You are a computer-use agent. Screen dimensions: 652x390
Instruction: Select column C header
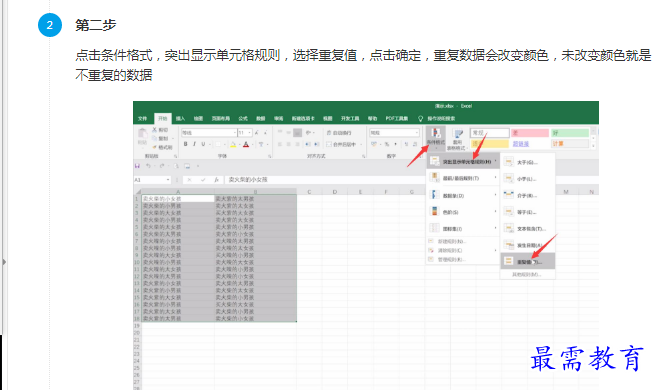point(309,192)
